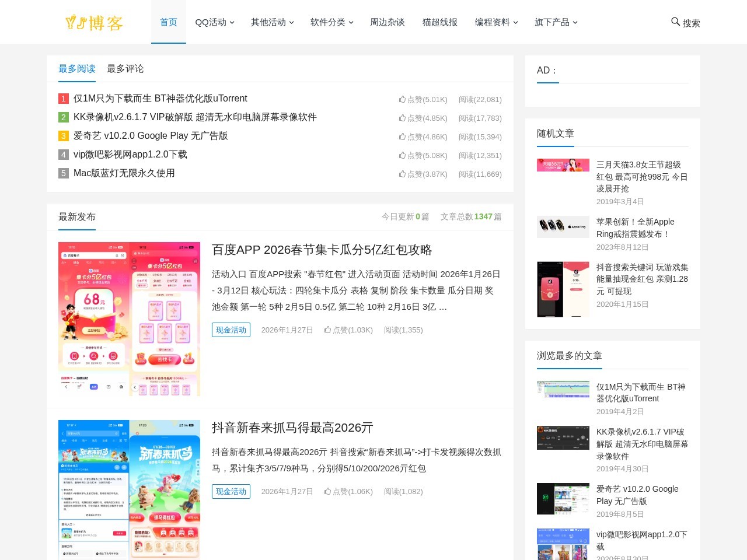This screenshot has width=747, height=560.
Task: Click rank badge 4 in most-read list
Action: coord(64,155)
